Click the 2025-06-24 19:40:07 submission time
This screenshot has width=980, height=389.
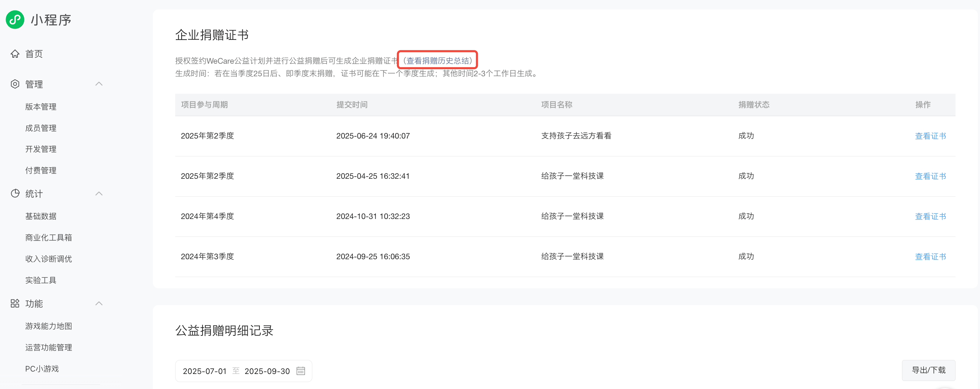(x=373, y=136)
